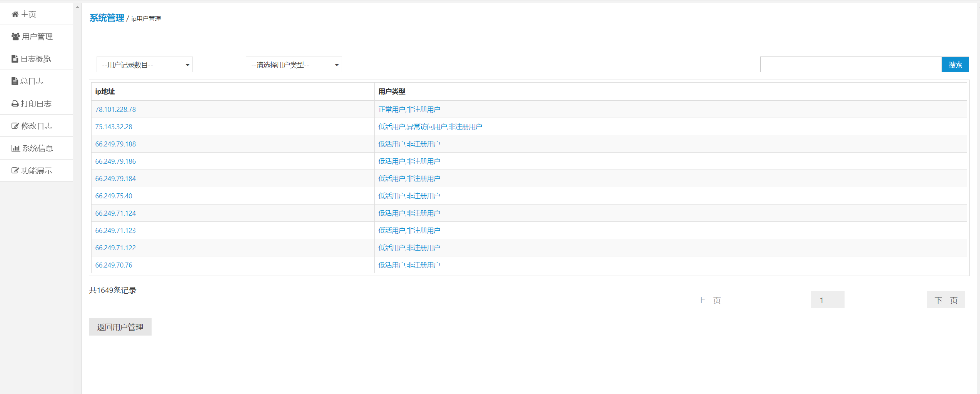Open IP address 78.101.228.78
Screen dimensions: 980x394
click(115, 110)
